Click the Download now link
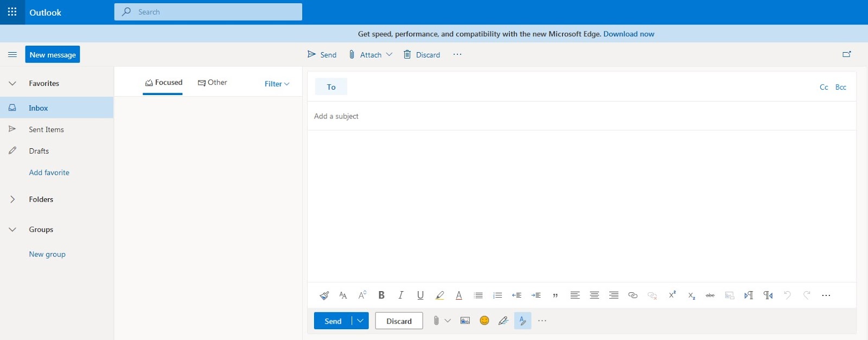This screenshot has height=340, width=868. (x=629, y=34)
